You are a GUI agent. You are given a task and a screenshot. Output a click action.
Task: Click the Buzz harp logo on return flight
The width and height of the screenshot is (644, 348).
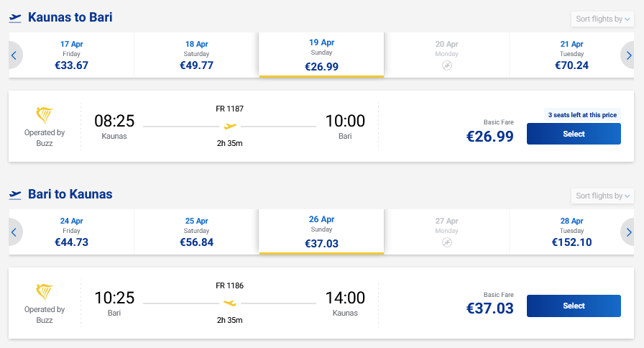pos(45,293)
